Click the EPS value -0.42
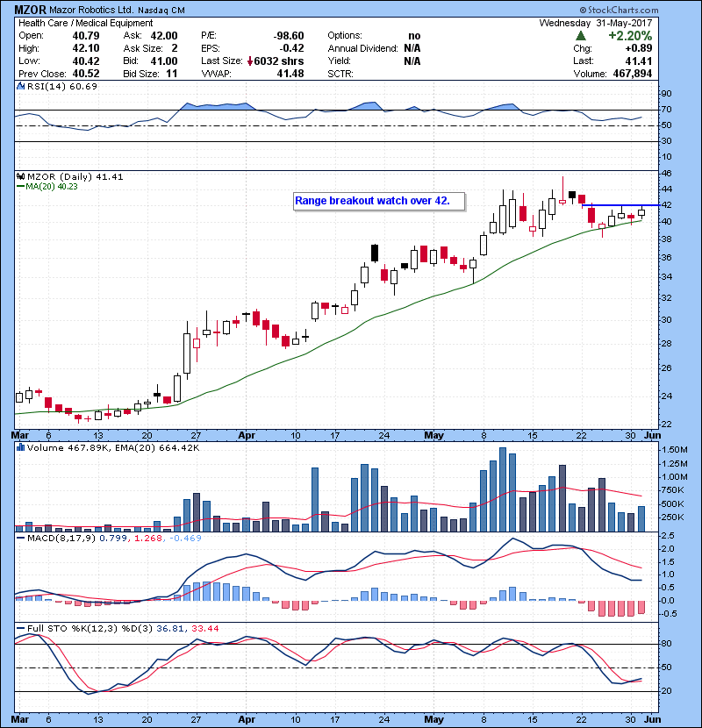This screenshot has height=728, width=702. (x=291, y=48)
